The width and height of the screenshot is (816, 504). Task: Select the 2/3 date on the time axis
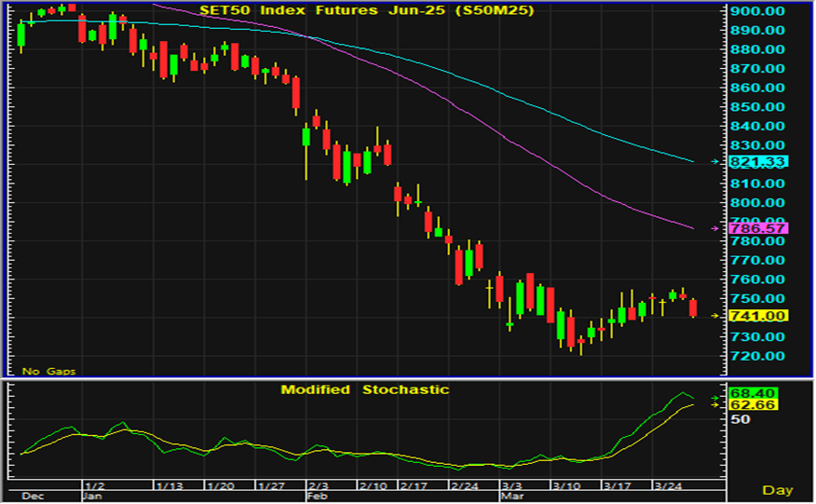coord(318,486)
